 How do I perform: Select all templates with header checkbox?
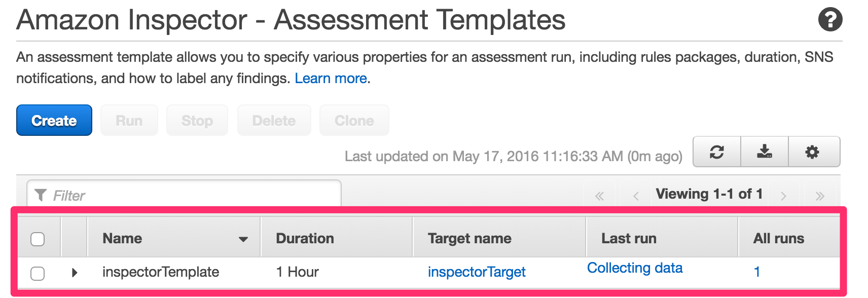[x=38, y=238]
